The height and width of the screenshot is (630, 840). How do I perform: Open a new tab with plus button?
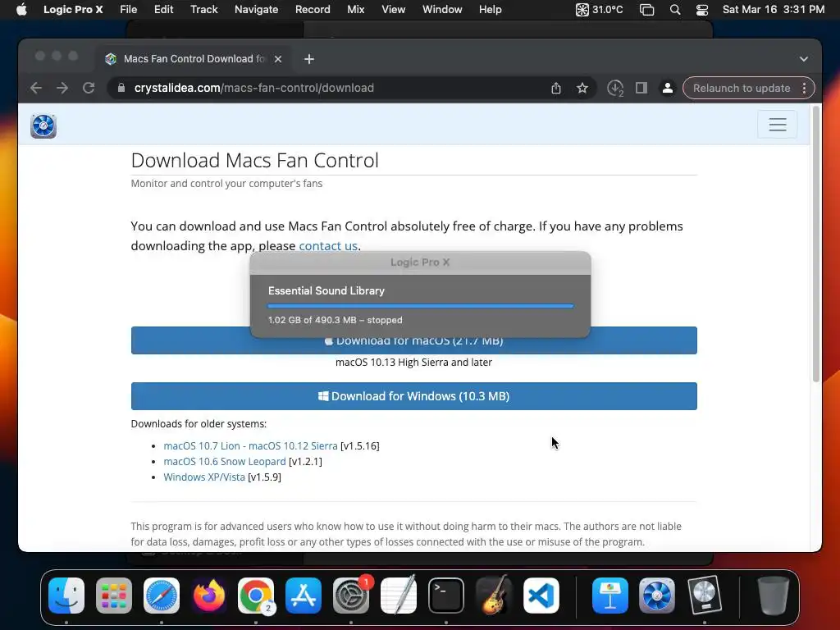309,59
